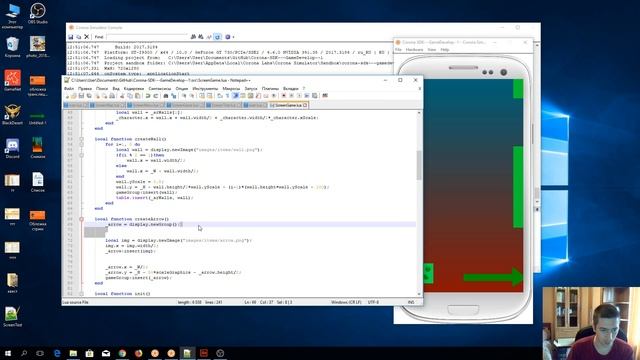Open the Синтаксисы menu in Notepad++
The image size is (640, 360).
coord(160,89)
